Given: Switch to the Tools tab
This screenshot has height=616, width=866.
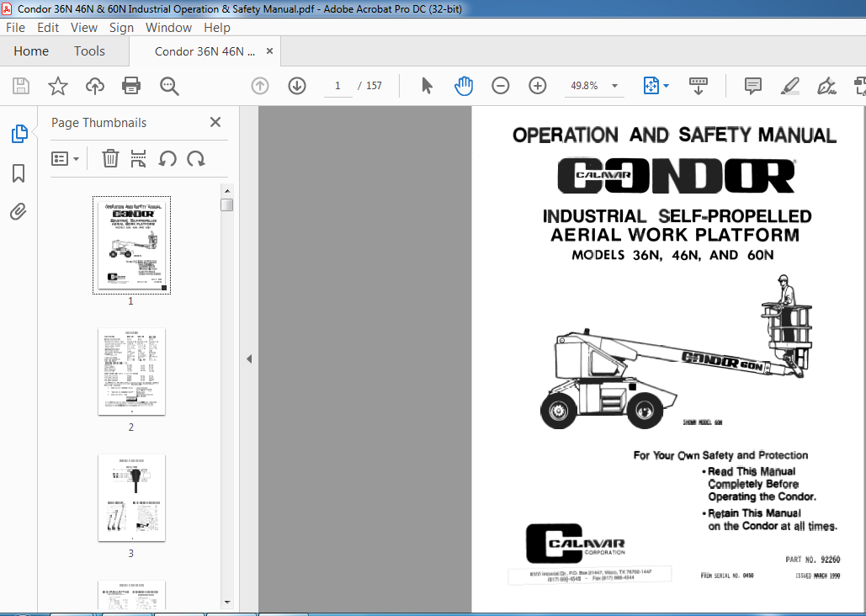Looking at the screenshot, I should pos(89,51).
